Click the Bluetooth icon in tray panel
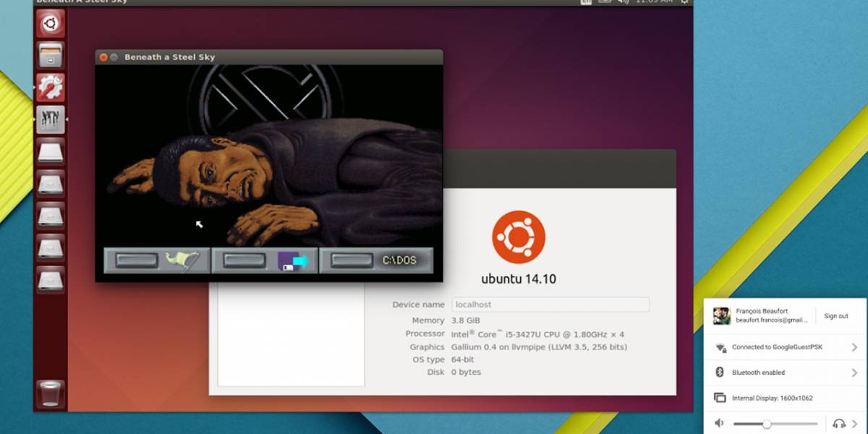The height and width of the screenshot is (434, 868). pyautogui.click(x=720, y=372)
